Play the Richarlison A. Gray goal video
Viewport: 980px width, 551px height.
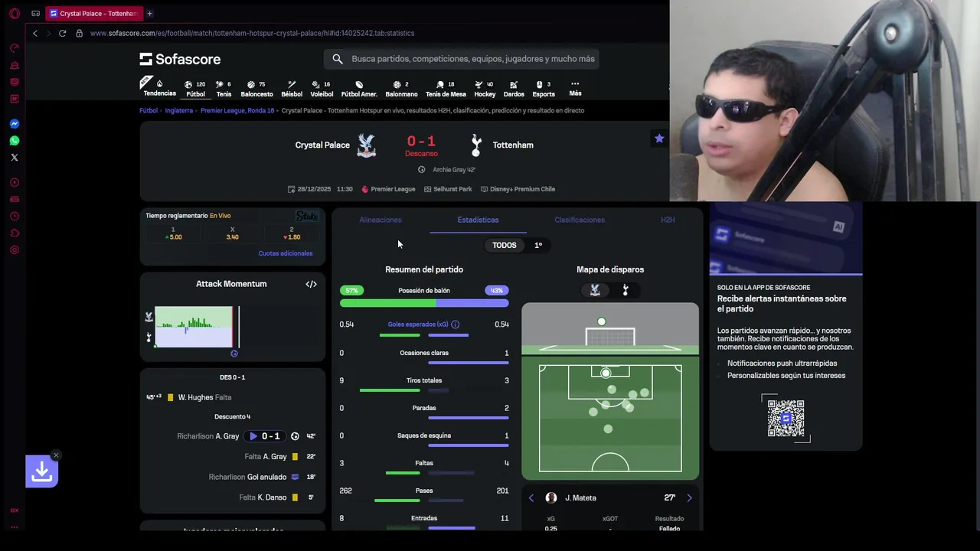pyautogui.click(x=253, y=436)
